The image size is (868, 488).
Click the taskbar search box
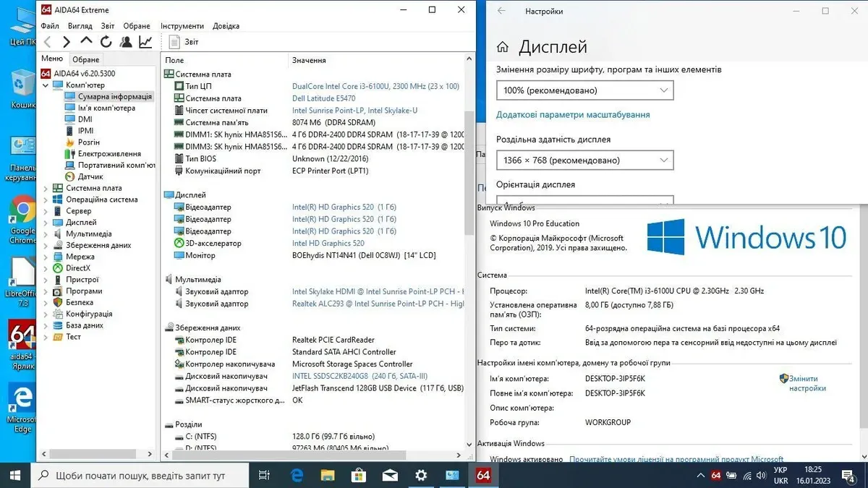click(140, 476)
